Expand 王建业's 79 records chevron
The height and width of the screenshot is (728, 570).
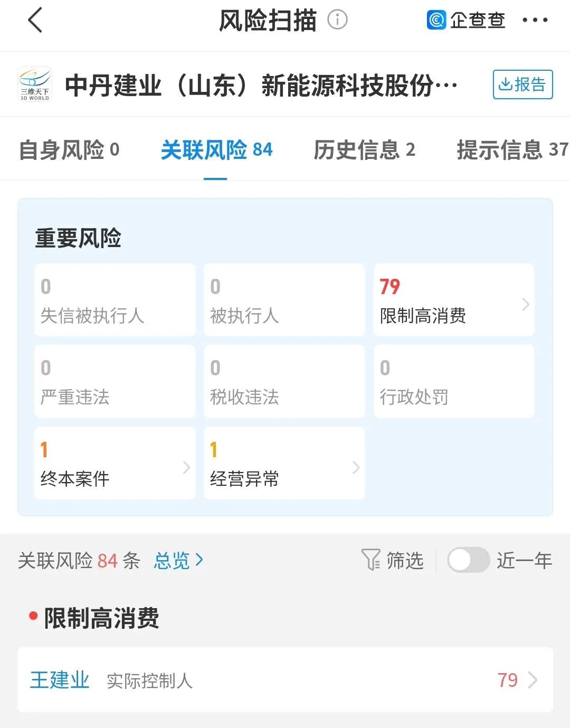click(x=533, y=680)
